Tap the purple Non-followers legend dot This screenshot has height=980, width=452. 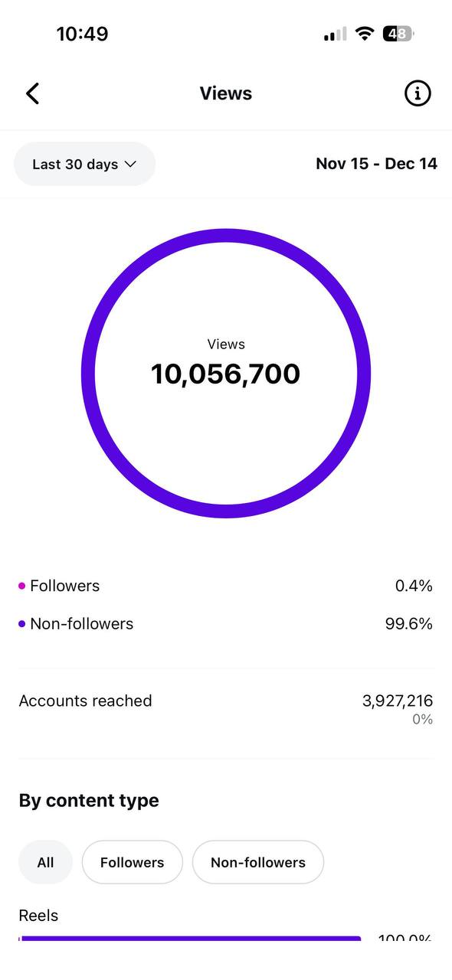click(22, 624)
